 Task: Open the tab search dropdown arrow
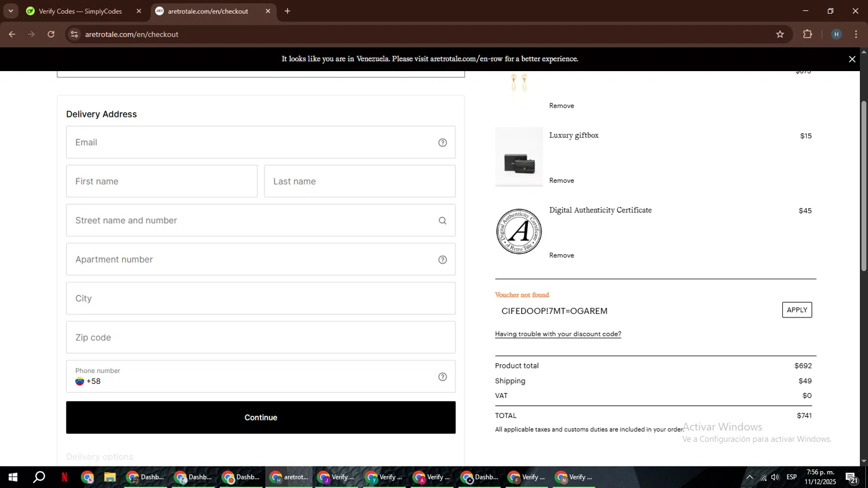pos(10,11)
